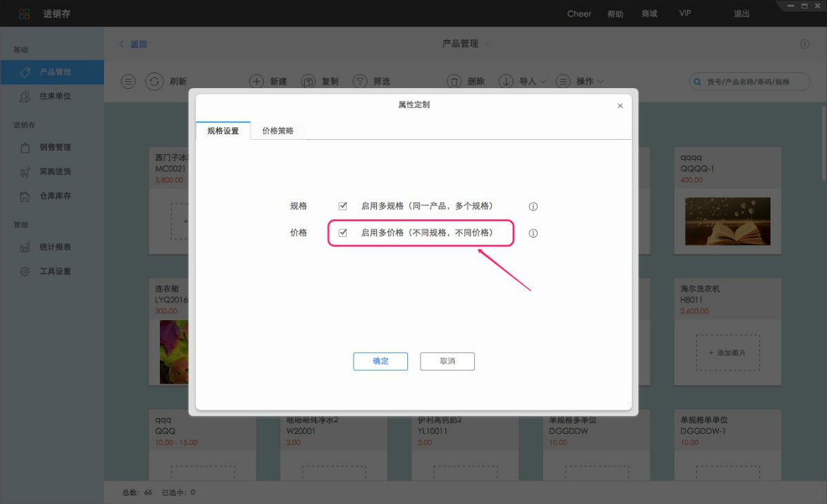827x504 pixels.
Task: Uncheck the 启用多价格 multi-price option
Action: tap(343, 233)
